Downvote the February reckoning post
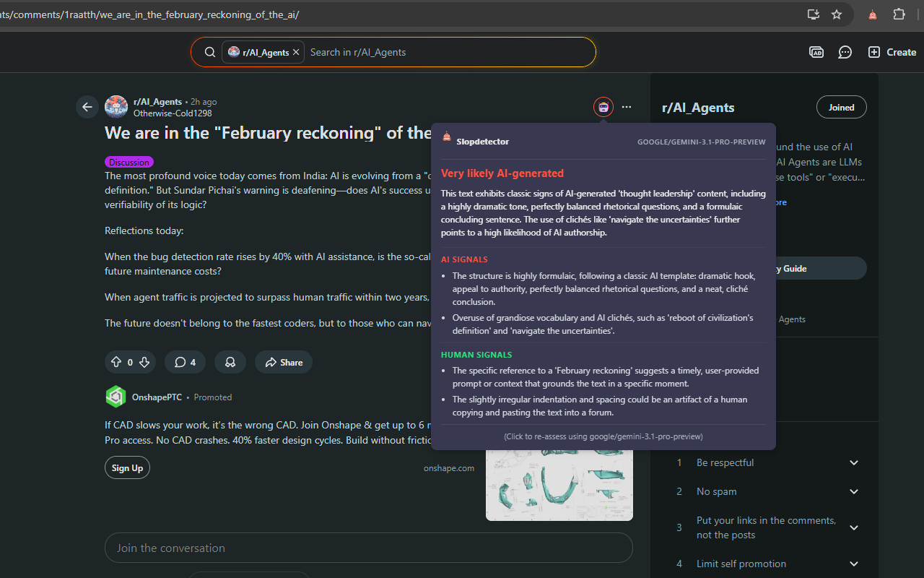The width and height of the screenshot is (924, 578). click(x=144, y=362)
